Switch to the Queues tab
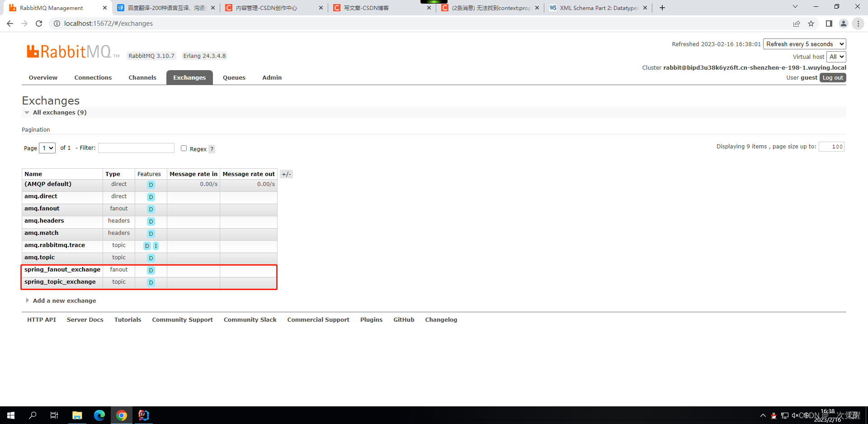 (x=234, y=77)
